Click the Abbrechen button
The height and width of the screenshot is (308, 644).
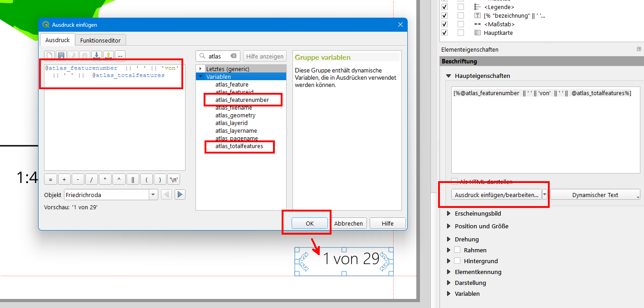pos(348,223)
